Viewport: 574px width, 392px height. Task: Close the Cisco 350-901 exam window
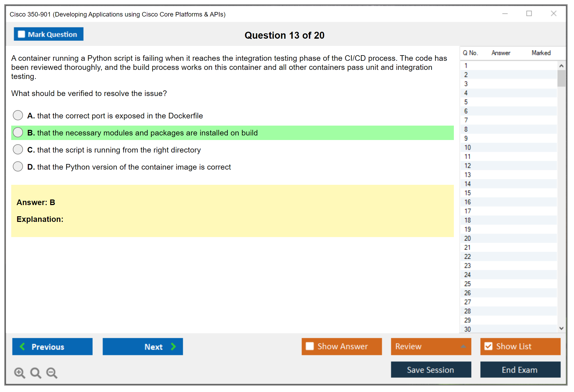(x=553, y=14)
